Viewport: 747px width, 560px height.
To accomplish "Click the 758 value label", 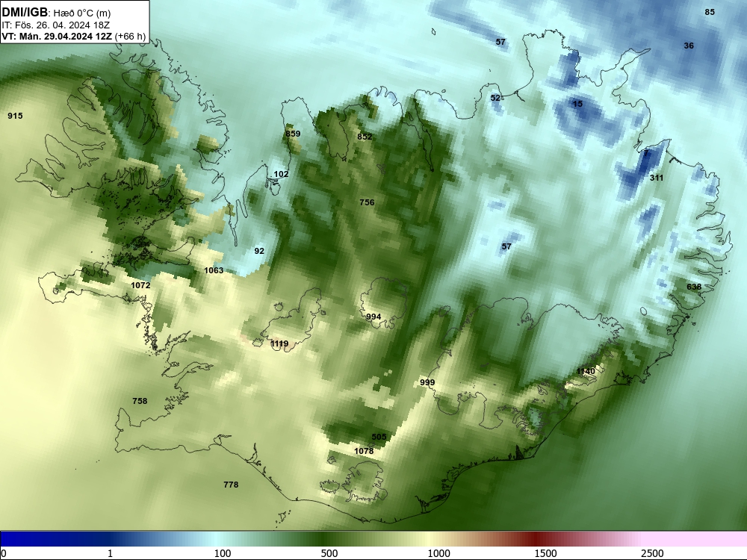I will pos(140,401).
